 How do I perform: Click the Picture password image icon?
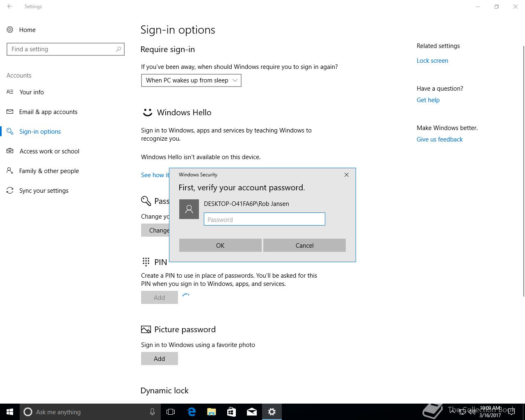coord(146,329)
